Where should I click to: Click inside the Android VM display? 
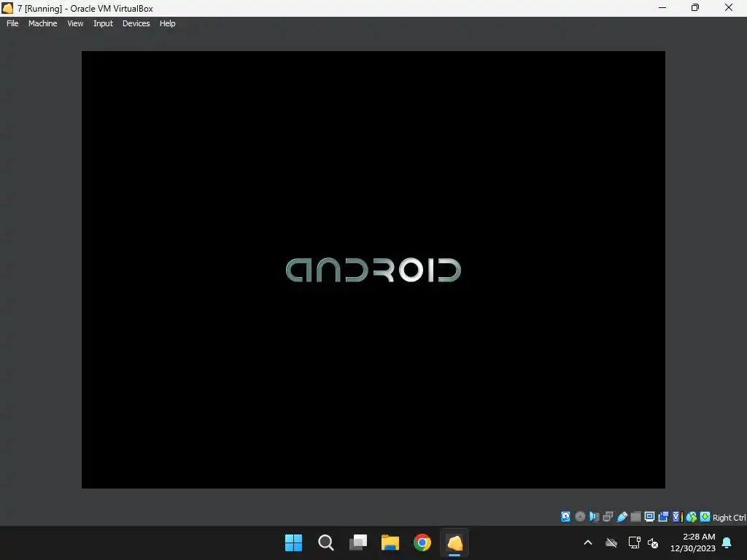pos(373,270)
